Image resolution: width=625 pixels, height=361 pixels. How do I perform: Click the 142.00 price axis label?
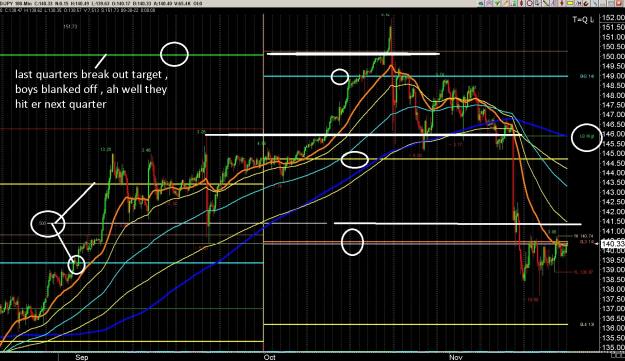[x=614, y=212]
